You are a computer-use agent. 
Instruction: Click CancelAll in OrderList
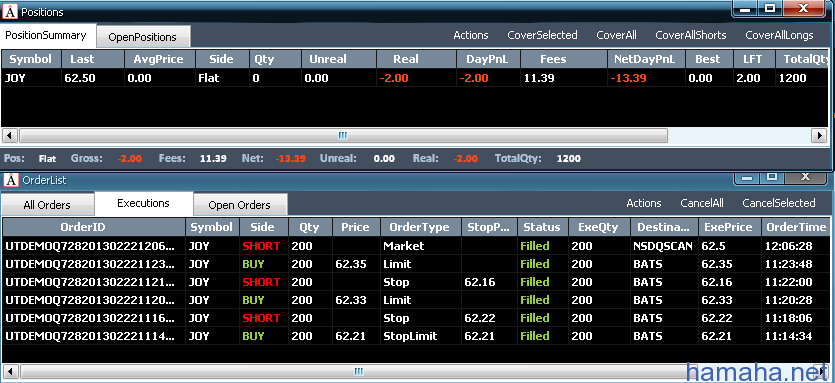click(x=702, y=203)
